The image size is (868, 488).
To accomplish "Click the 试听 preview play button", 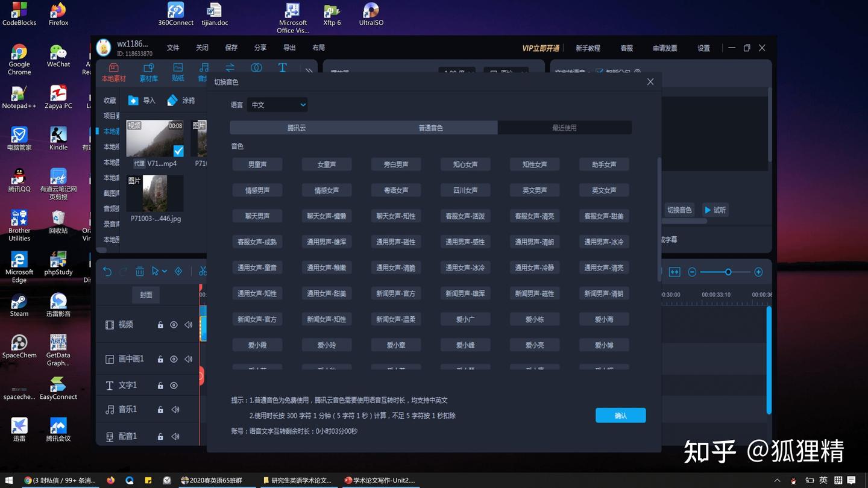I will [715, 210].
